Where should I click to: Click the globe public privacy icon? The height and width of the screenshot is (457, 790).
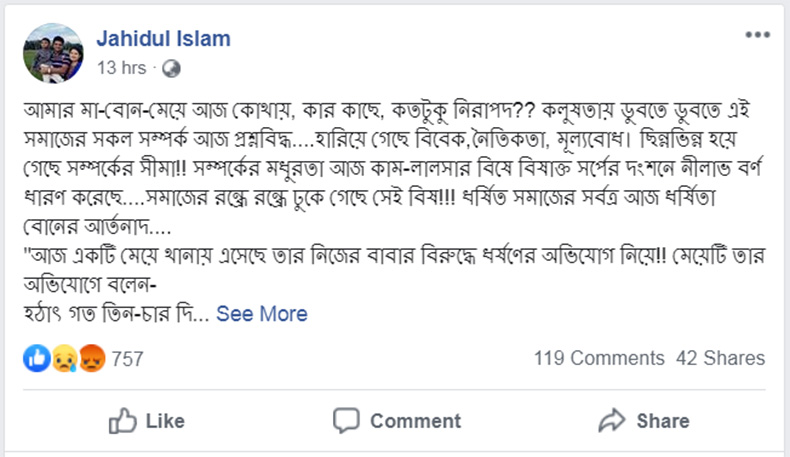coord(171,69)
